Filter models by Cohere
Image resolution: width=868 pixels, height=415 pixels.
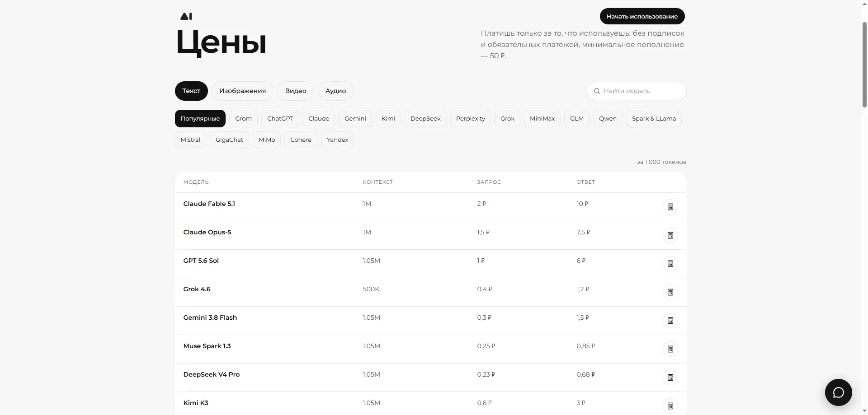click(x=301, y=140)
